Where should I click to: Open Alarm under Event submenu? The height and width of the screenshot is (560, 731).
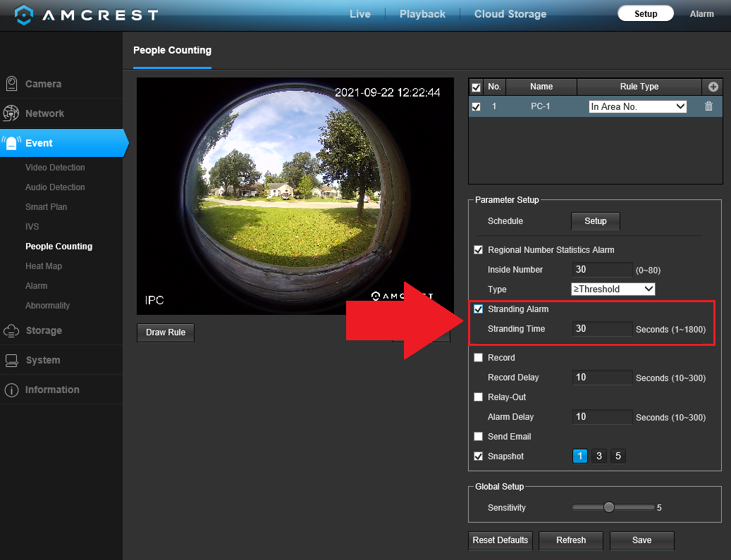37,285
